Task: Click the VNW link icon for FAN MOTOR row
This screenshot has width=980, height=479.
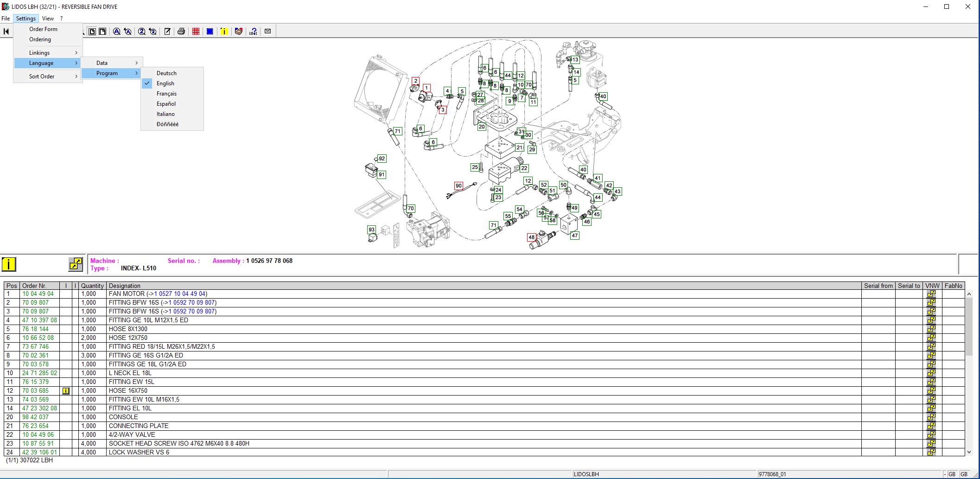Action: [x=931, y=294]
